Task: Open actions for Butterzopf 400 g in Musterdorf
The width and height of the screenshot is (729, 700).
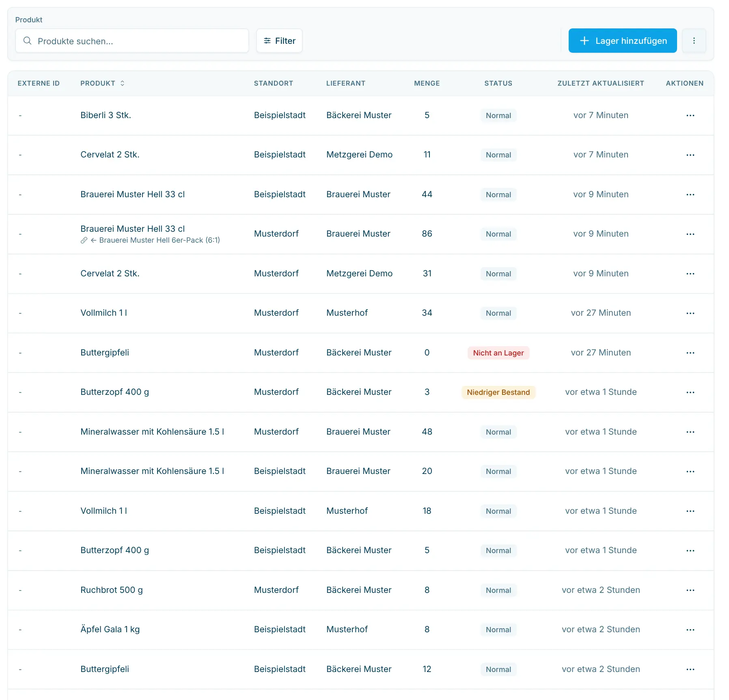Action: click(x=690, y=392)
